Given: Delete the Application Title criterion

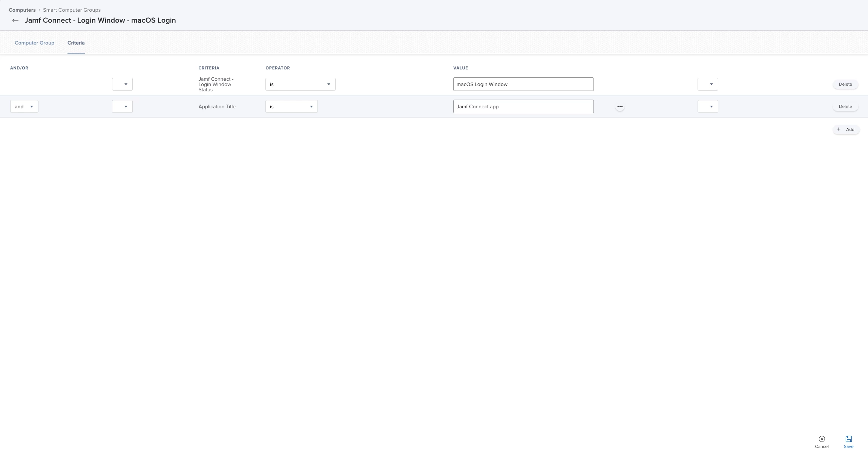Looking at the screenshot, I should point(845,106).
